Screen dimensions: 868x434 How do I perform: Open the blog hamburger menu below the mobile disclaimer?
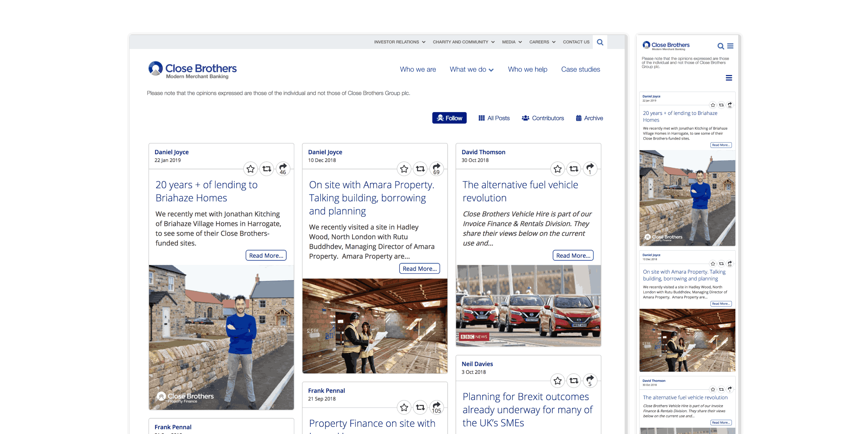tap(729, 78)
